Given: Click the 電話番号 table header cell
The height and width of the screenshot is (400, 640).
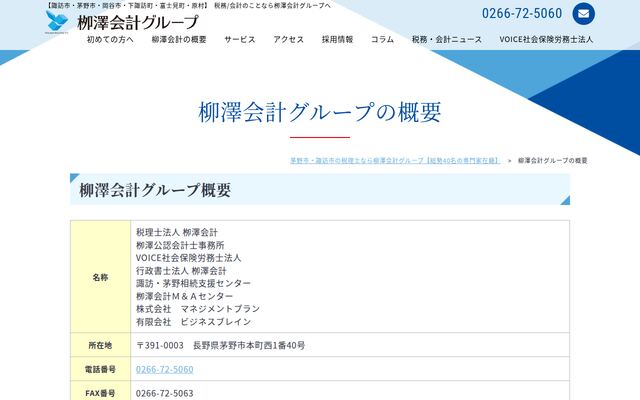Looking at the screenshot, I should [x=100, y=369].
